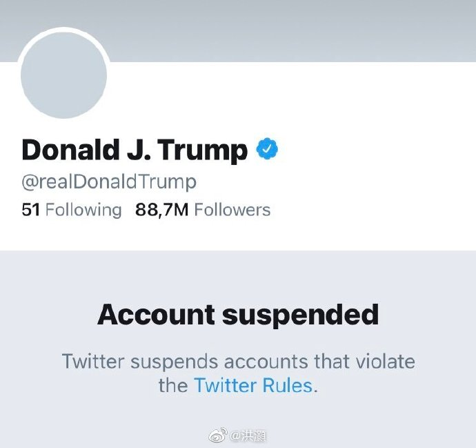Open the "Twitter Rules" link
The width and height of the screenshot is (476, 448).
pos(253,384)
